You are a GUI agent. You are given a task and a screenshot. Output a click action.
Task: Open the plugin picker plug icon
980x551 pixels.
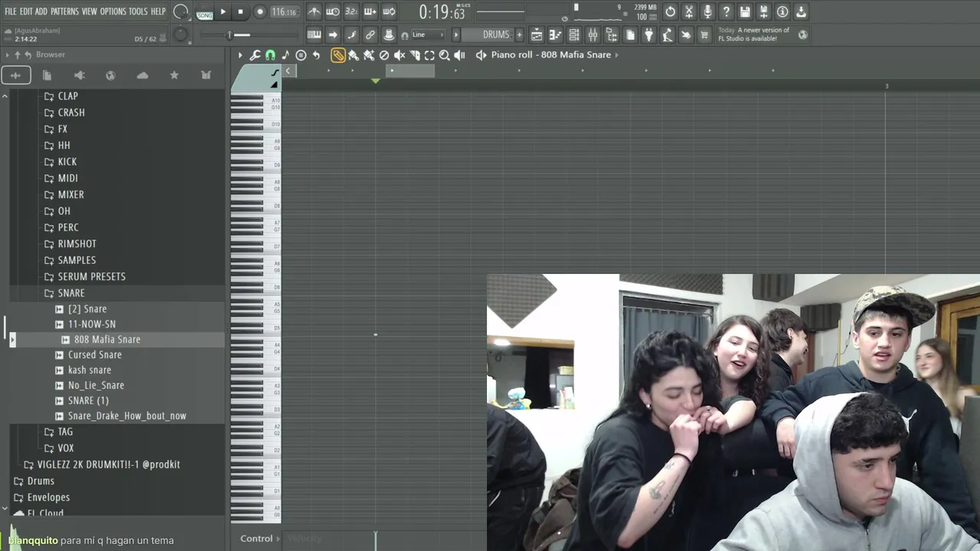648,34
